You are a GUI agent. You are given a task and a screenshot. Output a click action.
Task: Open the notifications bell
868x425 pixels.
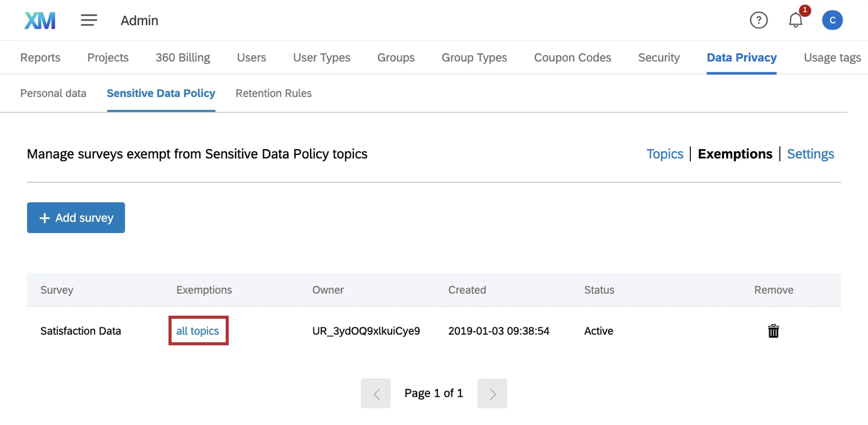point(795,20)
